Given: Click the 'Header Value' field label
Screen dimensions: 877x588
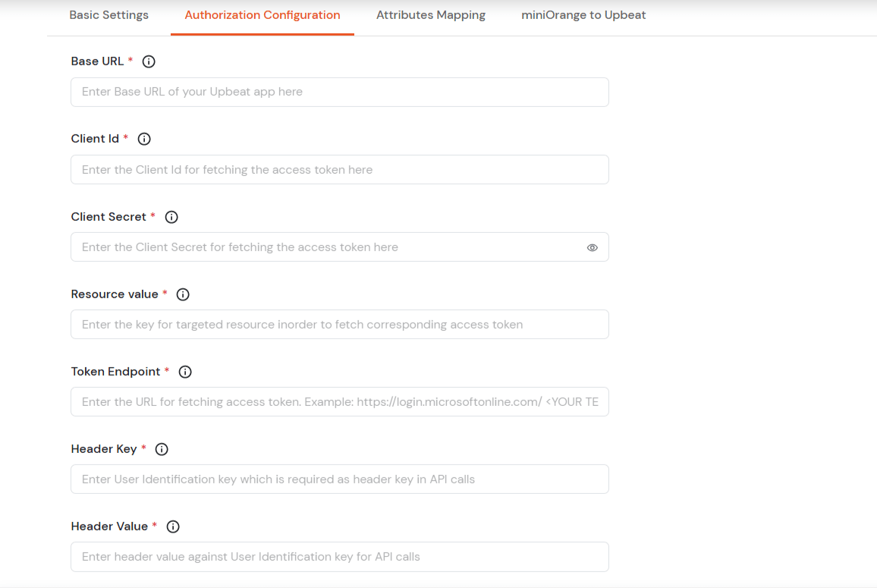Looking at the screenshot, I should point(109,527).
